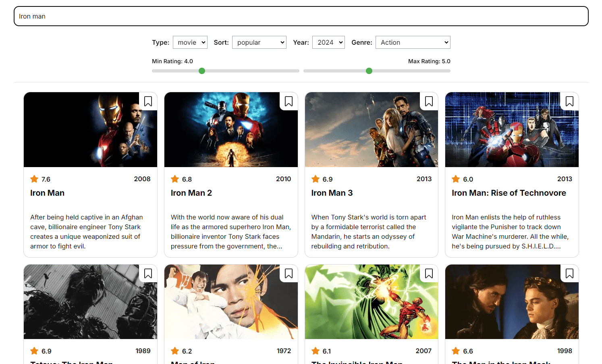Screen dimensions: 602x364
Task: Click the 2013 year on Iron Man 3
Action: tap(424, 179)
